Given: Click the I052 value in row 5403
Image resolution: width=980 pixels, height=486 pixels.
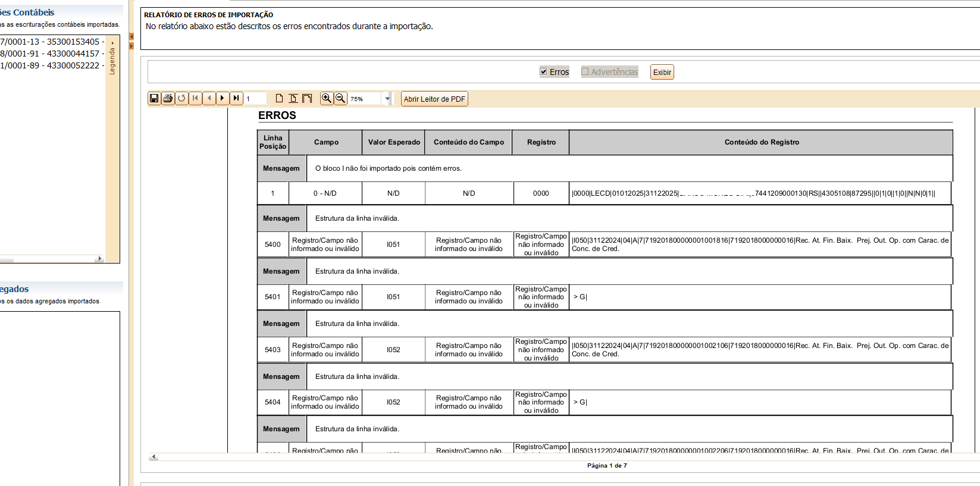Looking at the screenshot, I should [x=393, y=350].
